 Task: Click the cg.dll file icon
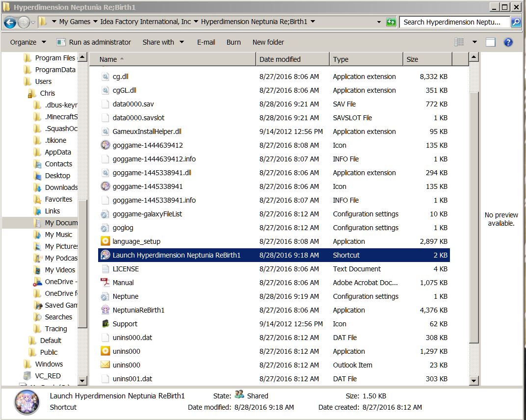point(105,77)
